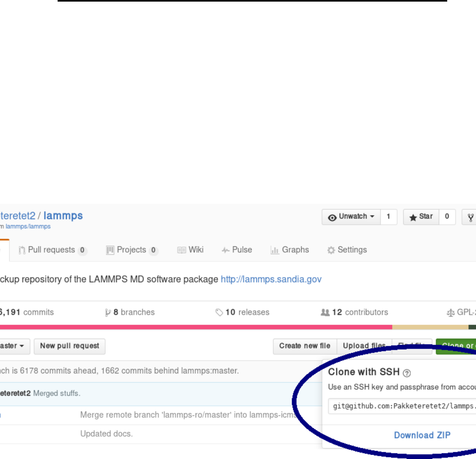View the 8 branches link
This screenshot has height=459, width=476.
[130, 312]
